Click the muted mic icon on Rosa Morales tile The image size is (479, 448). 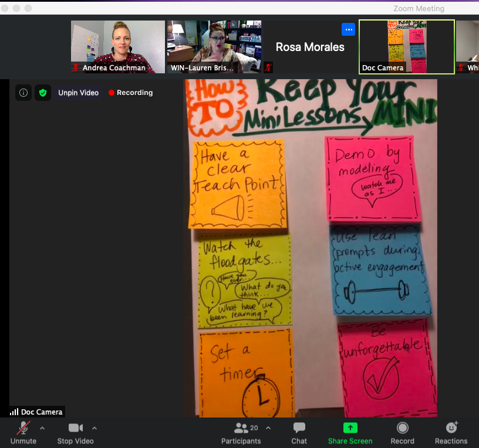pyautogui.click(x=268, y=67)
